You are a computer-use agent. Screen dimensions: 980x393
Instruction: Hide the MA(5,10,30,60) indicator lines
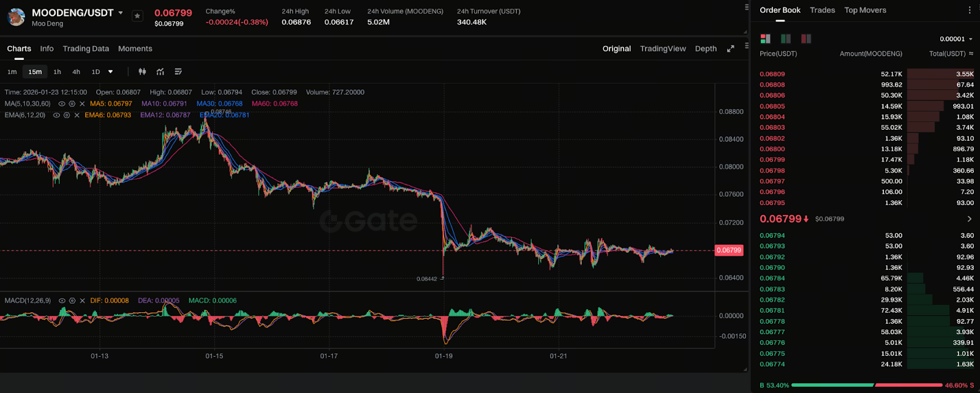(61, 104)
